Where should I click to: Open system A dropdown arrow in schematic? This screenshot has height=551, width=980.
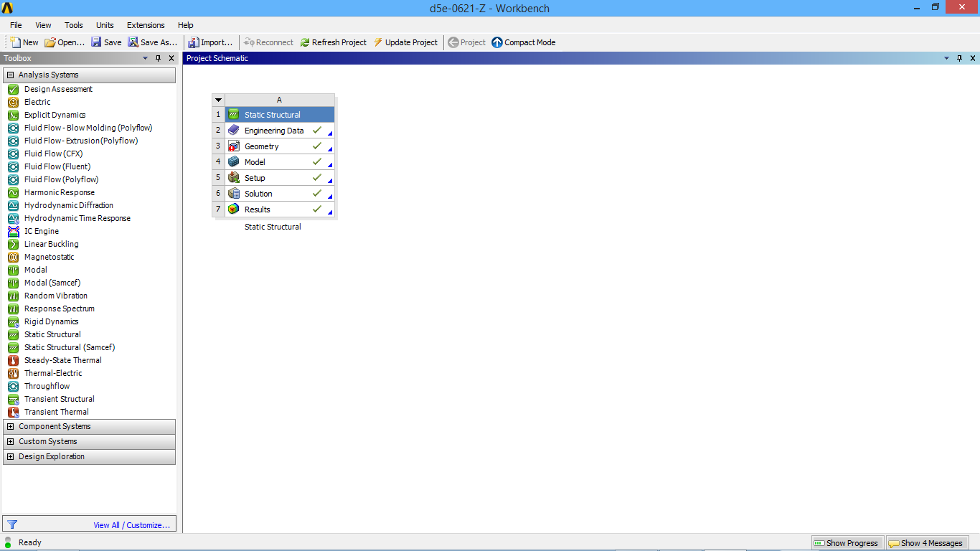click(219, 100)
